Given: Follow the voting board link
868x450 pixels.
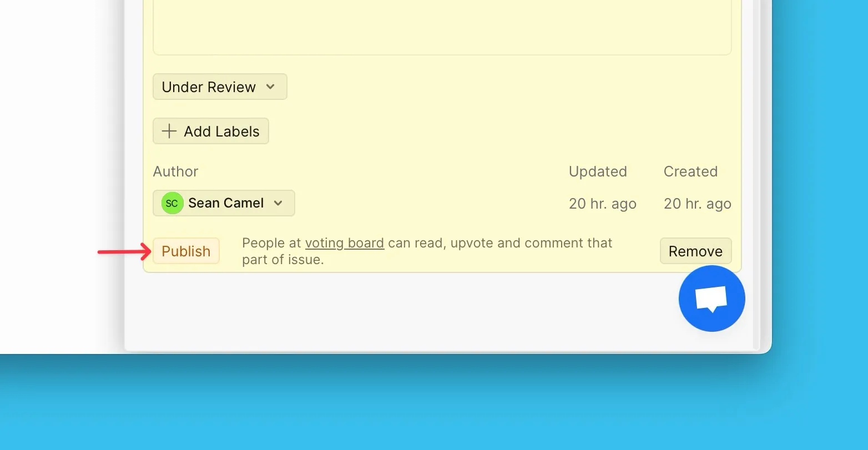Looking at the screenshot, I should click(x=345, y=243).
